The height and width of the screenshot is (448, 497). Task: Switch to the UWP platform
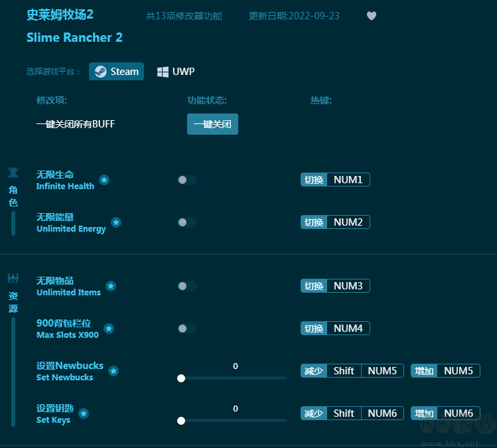pyautogui.click(x=176, y=72)
